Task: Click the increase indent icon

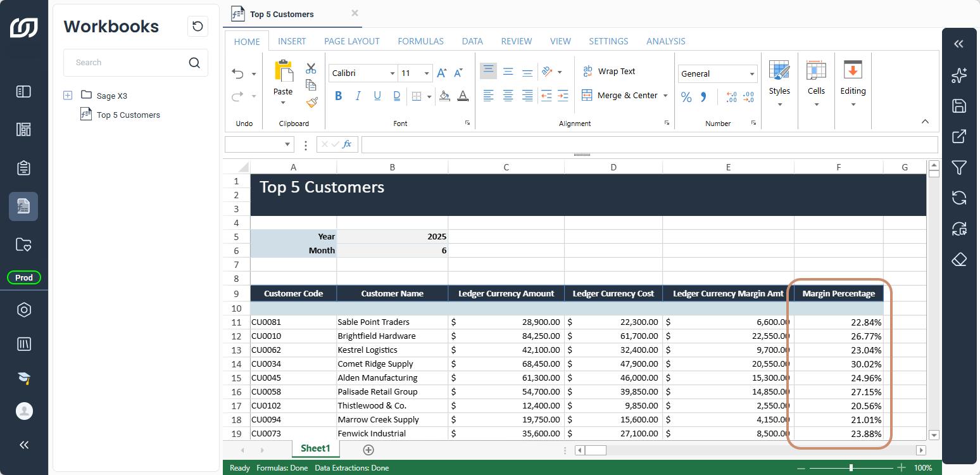Action: pos(563,96)
